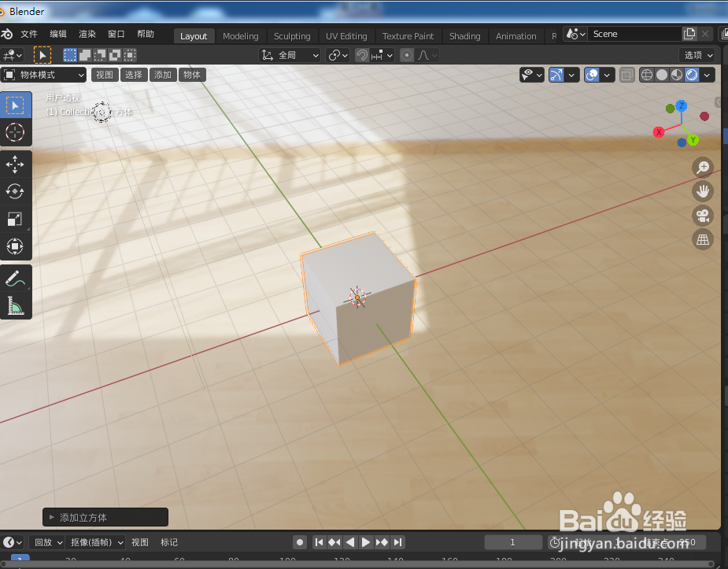Set selection mode to intersect

pyautogui.click(x=130, y=55)
